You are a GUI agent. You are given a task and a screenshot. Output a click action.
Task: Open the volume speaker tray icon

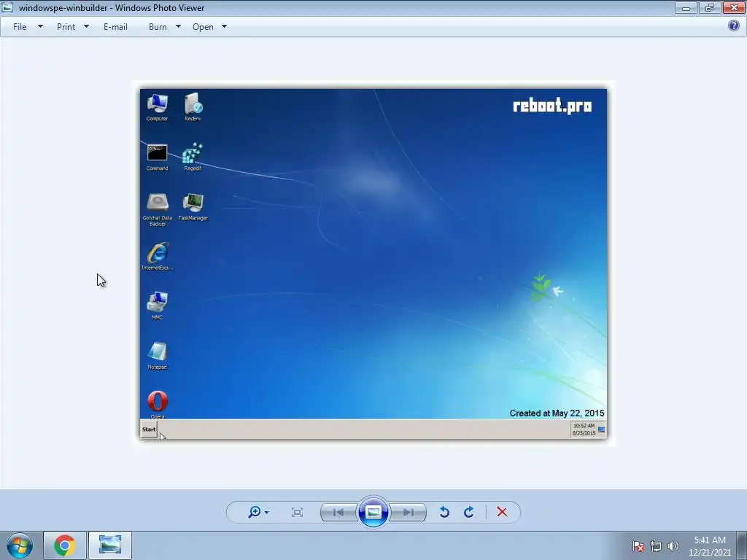[x=673, y=546]
